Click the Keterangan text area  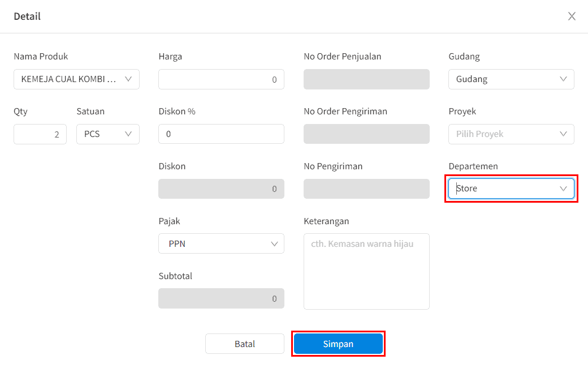click(x=366, y=272)
